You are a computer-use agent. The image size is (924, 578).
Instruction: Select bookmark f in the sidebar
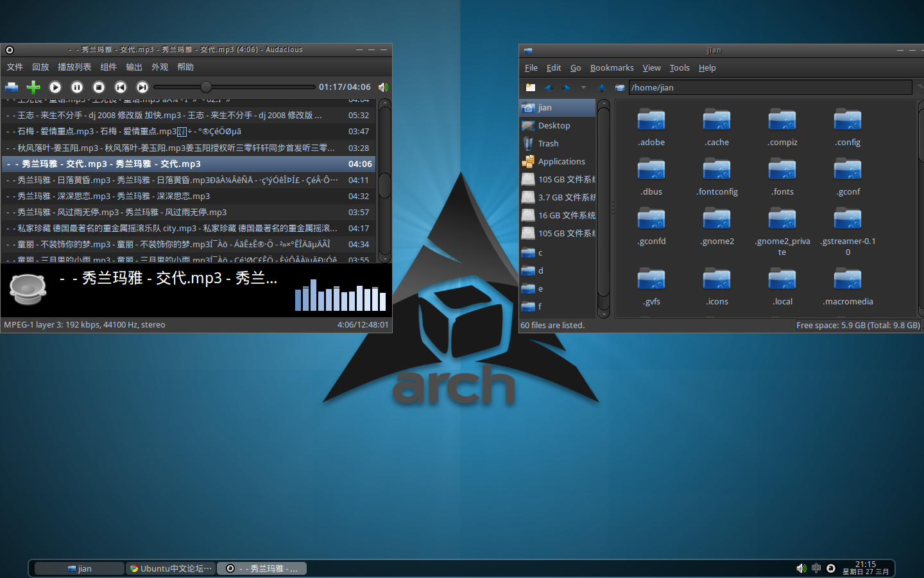557,307
